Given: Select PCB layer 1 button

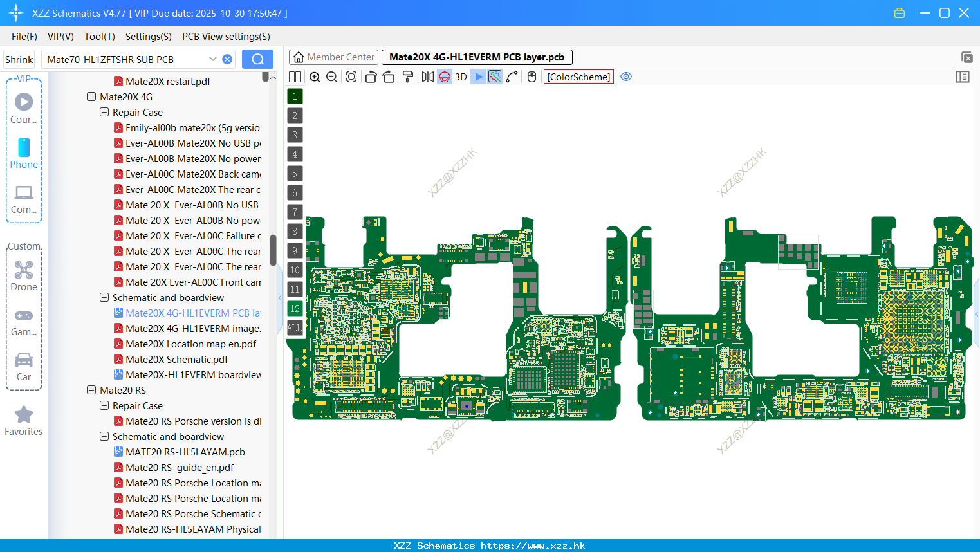Looking at the screenshot, I should (x=295, y=97).
